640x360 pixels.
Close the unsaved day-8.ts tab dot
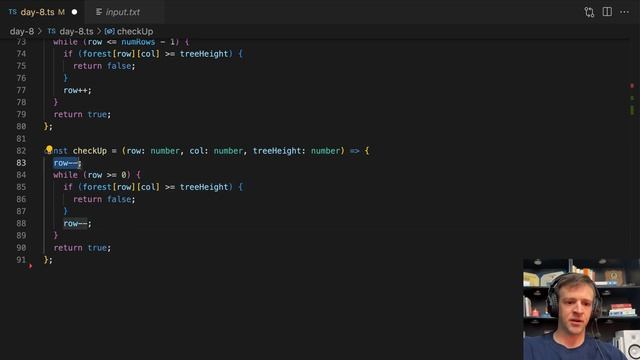tap(74, 12)
